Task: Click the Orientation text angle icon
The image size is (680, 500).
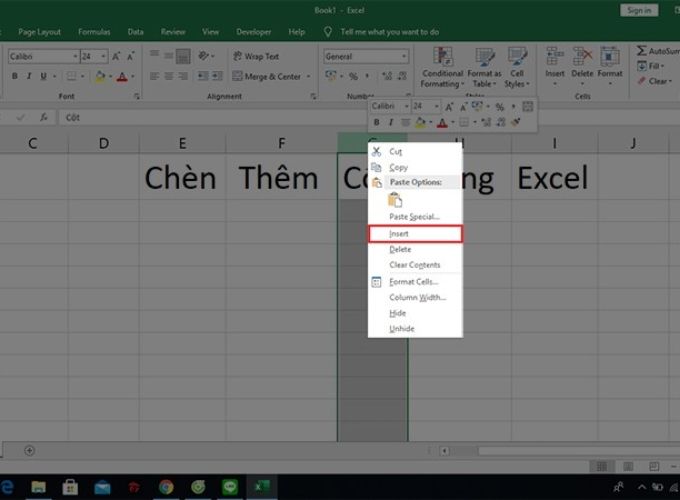Action: click(203, 56)
